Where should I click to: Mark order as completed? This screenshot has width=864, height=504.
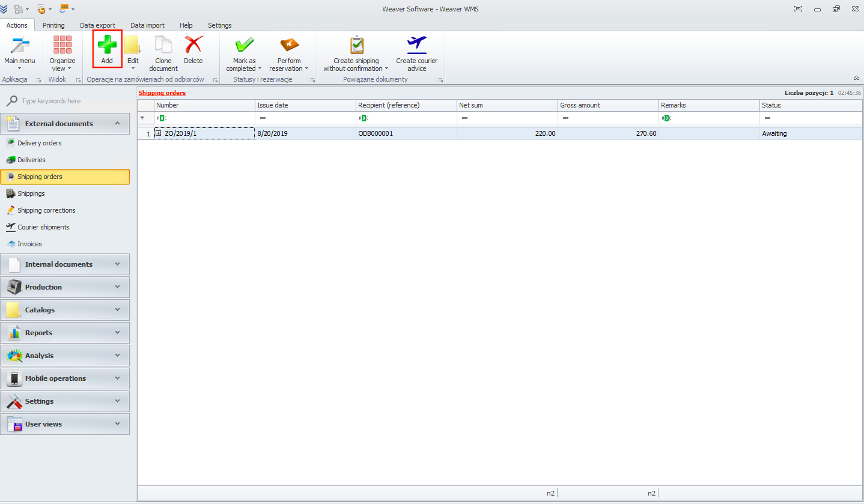point(244,53)
